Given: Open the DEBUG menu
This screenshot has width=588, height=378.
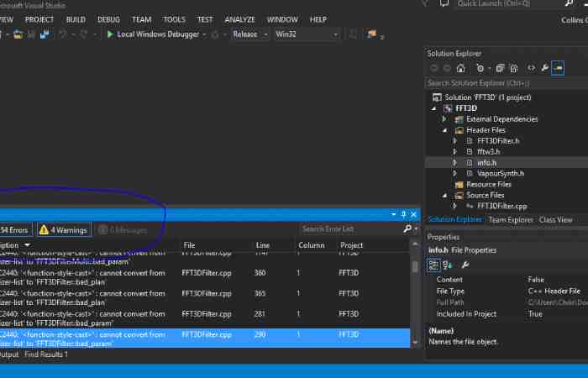Looking at the screenshot, I should point(108,19).
